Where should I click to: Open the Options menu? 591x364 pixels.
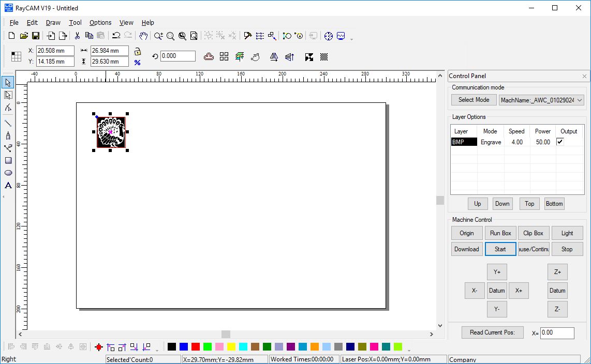[100, 23]
